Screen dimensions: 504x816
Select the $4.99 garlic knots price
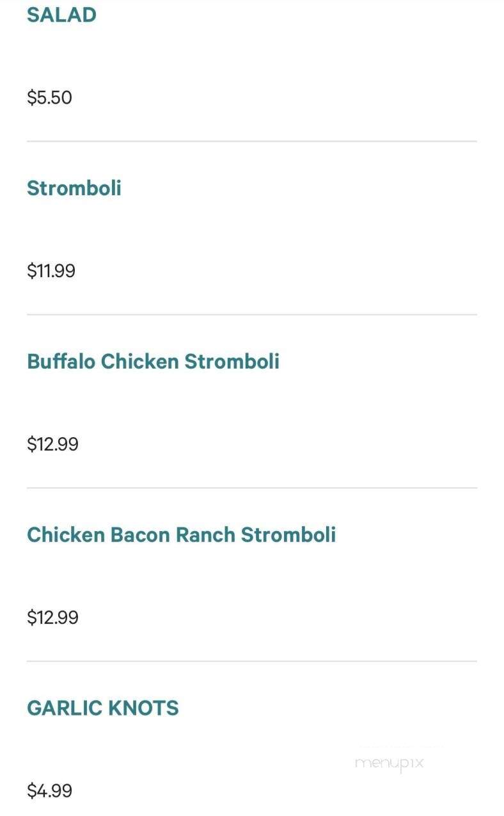pyautogui.click(x=50, y=791)
